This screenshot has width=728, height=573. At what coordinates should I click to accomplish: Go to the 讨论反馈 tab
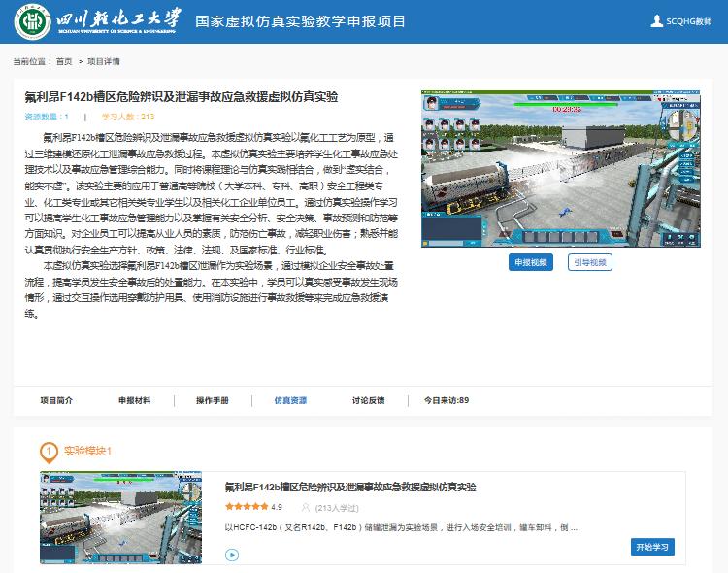pos(368,400)
